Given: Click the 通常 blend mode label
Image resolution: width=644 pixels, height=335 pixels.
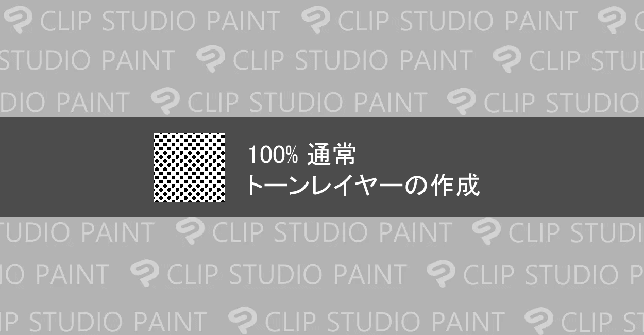Looking at the screenshot, I should [x=331, y=155].
